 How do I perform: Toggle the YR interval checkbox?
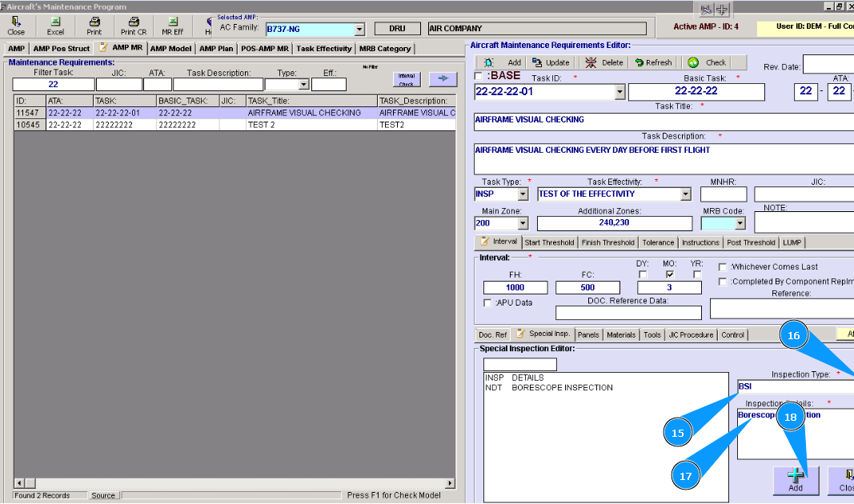(x=697, y=275)
